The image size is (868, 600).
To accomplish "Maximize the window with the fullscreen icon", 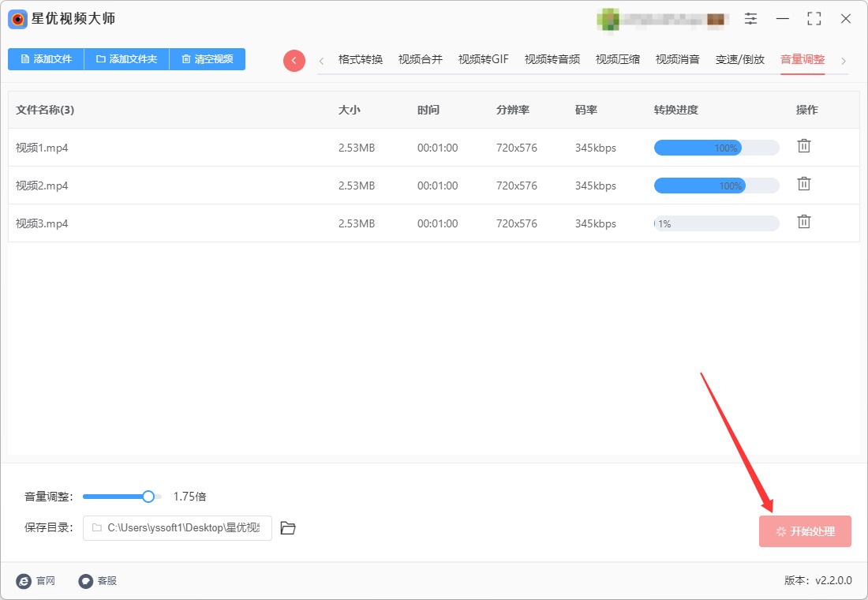I will click(x=814, y=18).
